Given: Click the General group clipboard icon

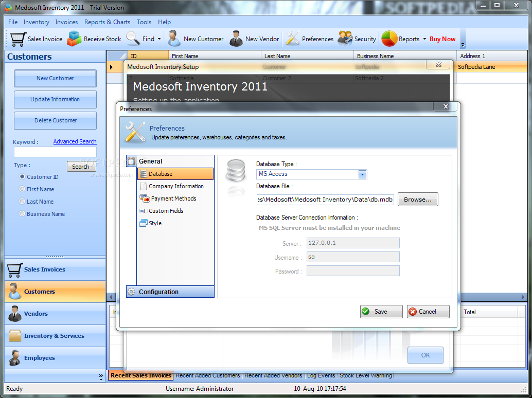Looking at the screenshot, I should (x=131, y=161).
